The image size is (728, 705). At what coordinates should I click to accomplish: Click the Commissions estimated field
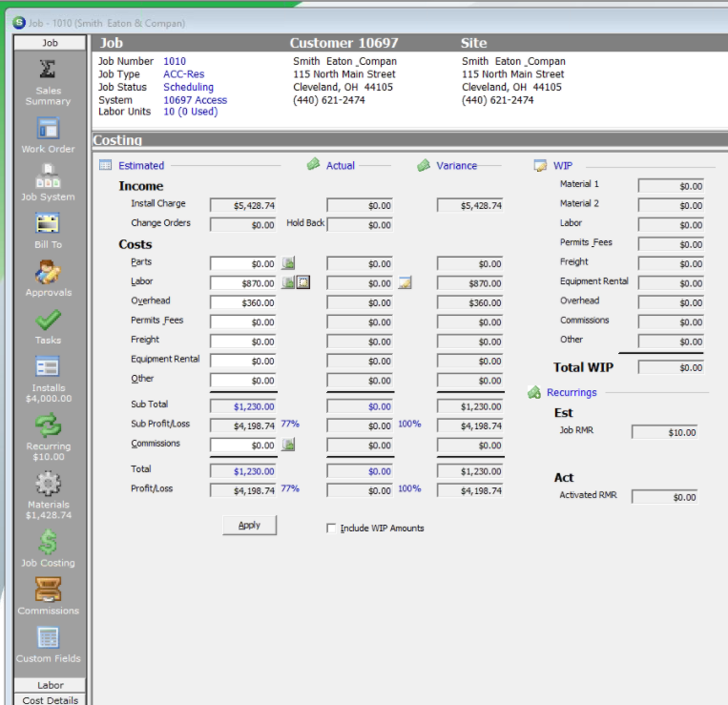242,446
